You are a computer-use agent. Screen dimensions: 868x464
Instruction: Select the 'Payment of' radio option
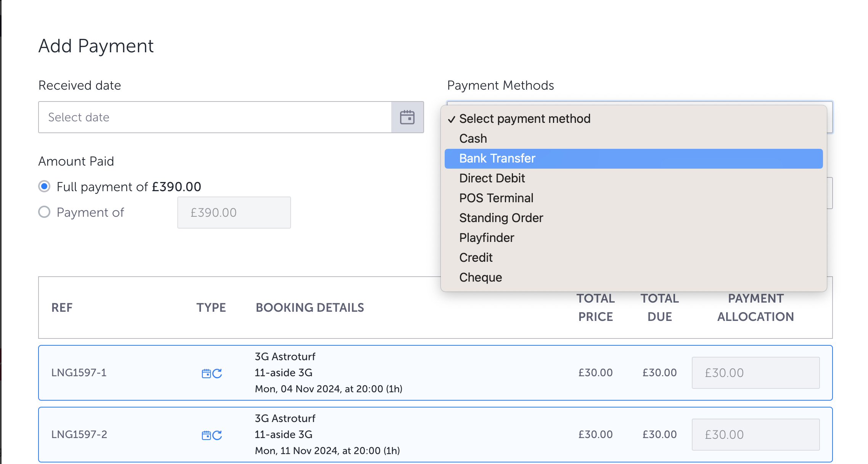tap(45, 212)
